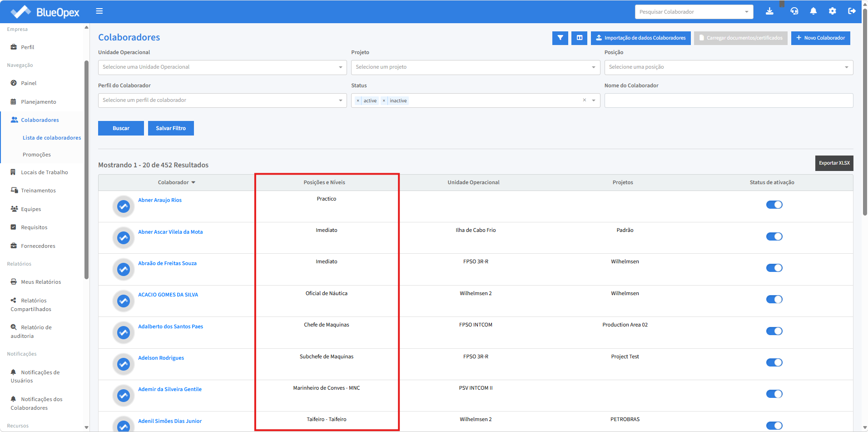Toggle activation for Adelson Rodrigues
The image size is (868, 432).
tap(774, 362)
